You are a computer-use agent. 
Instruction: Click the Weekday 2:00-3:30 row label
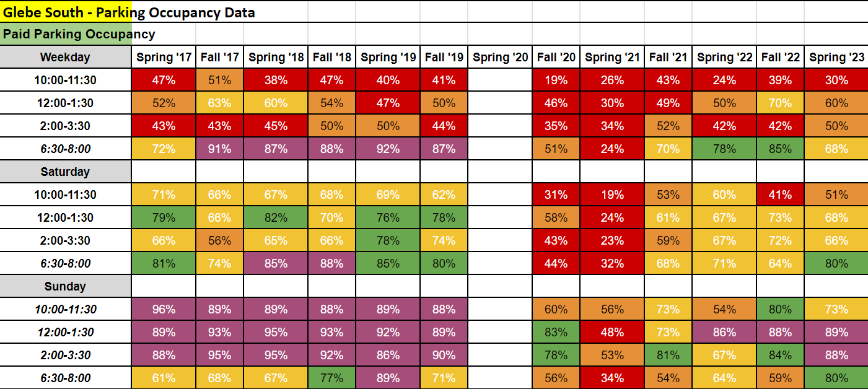pyautogui.click(x=65, y=126)
